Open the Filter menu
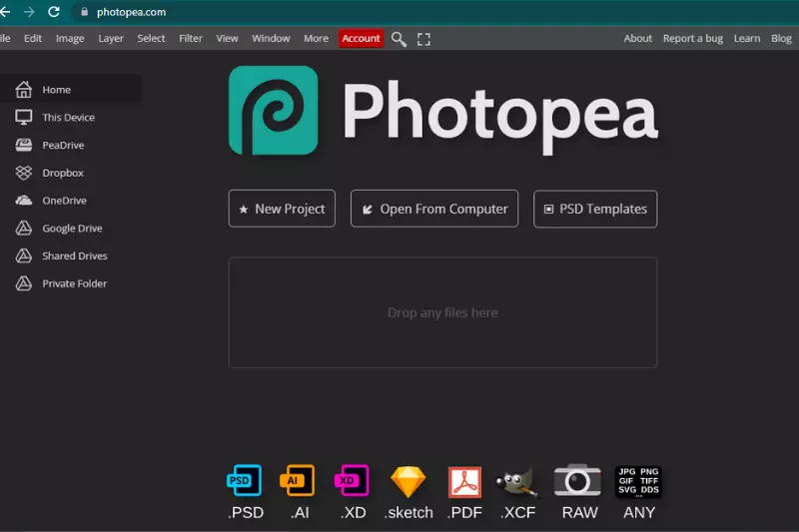 191,38
